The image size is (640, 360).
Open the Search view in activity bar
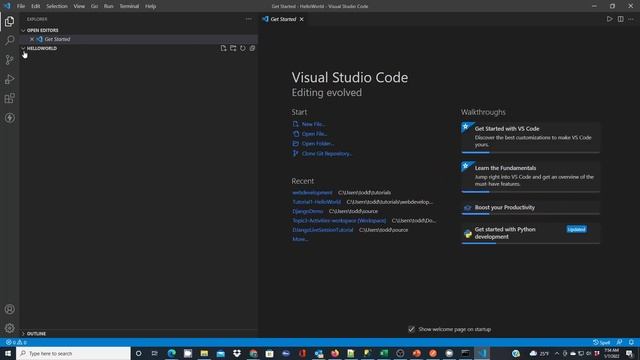click(9, 40)
